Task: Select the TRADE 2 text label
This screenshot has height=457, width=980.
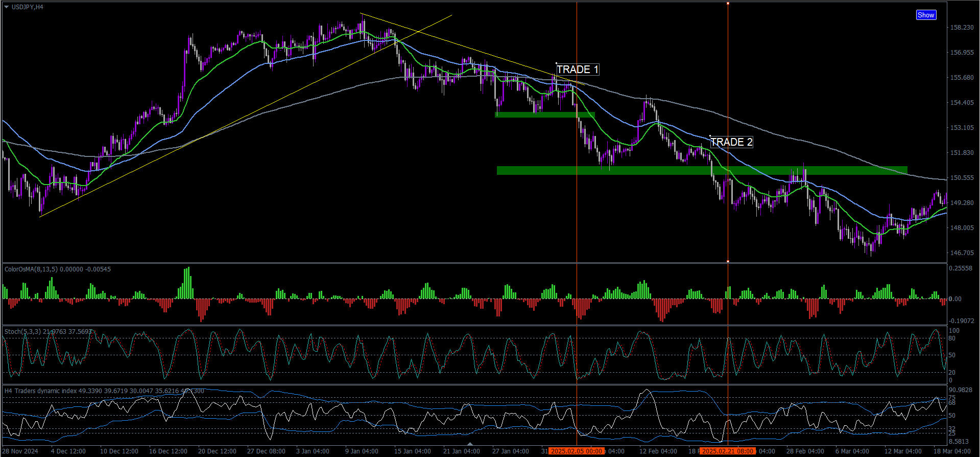Action: [x=731, y=142]
